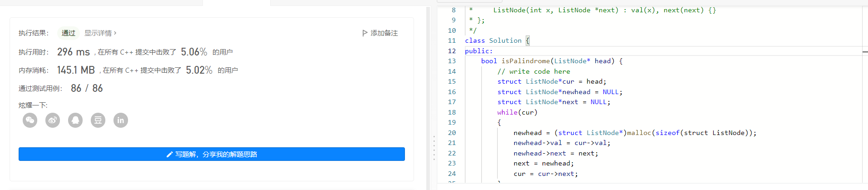Image resolution: width=868 pixels, height=190 pixels.
Task: Click the ListNode constructor line 8
Action: (x=605, y=10)
